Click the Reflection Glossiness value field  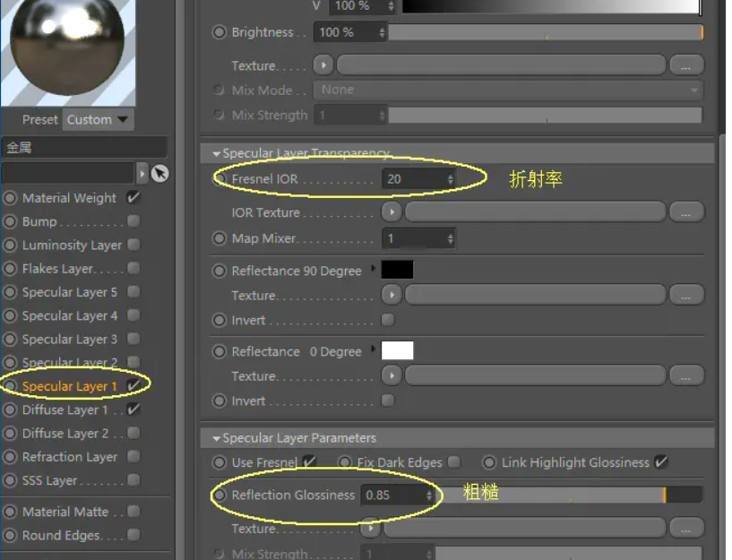point(397,495)
